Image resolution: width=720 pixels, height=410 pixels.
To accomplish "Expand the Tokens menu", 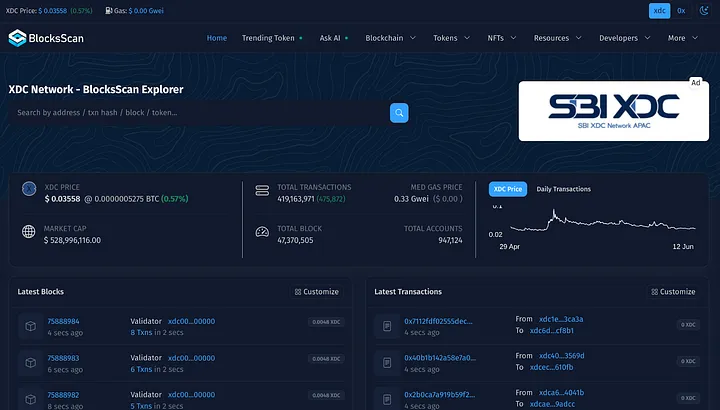I will pyautogui.click(x=451, y=38).
